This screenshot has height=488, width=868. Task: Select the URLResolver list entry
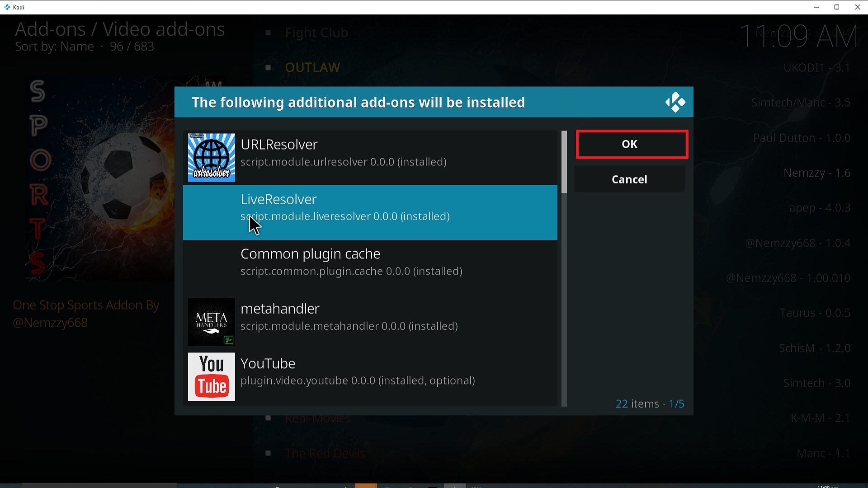(370, 158)
